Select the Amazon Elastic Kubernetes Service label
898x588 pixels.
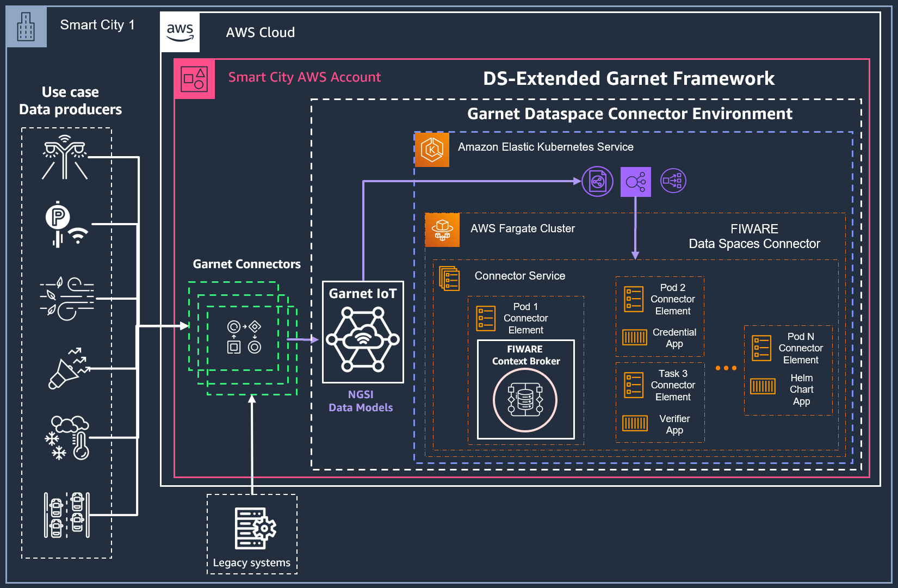point(546,147)
